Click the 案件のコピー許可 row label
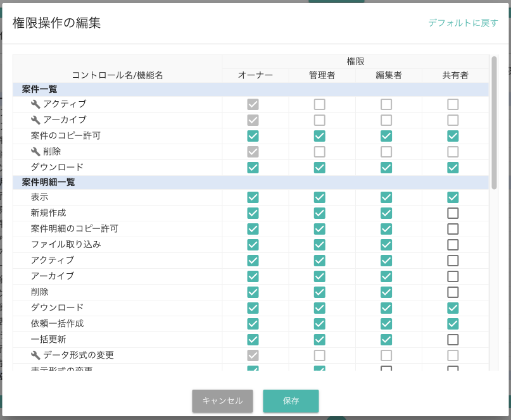511x420 pixels. pos(65,136)
